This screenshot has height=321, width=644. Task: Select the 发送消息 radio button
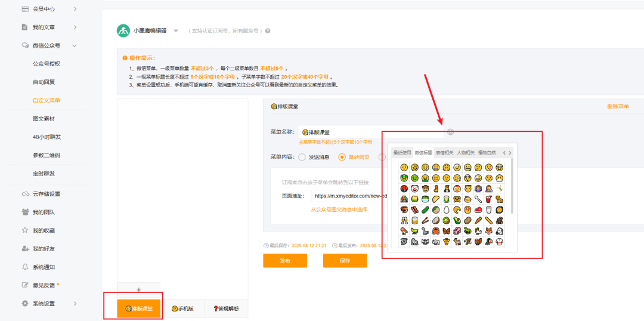(x=302, y=157)
